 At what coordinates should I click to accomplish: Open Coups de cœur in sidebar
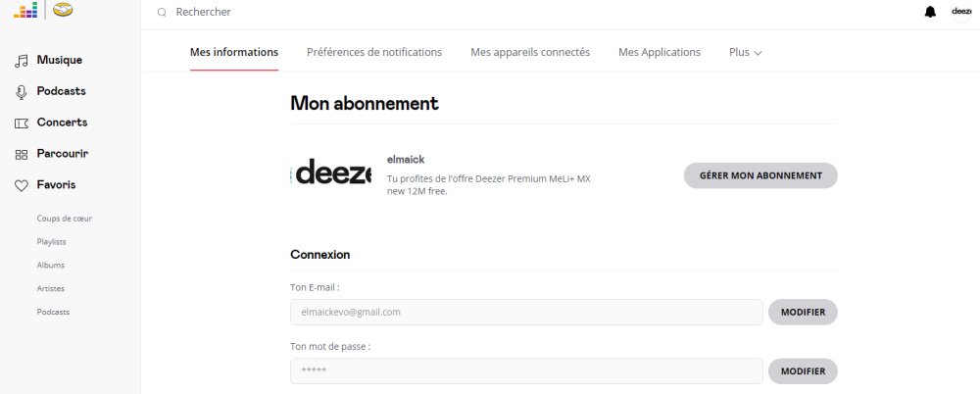[x=65, y=219]
